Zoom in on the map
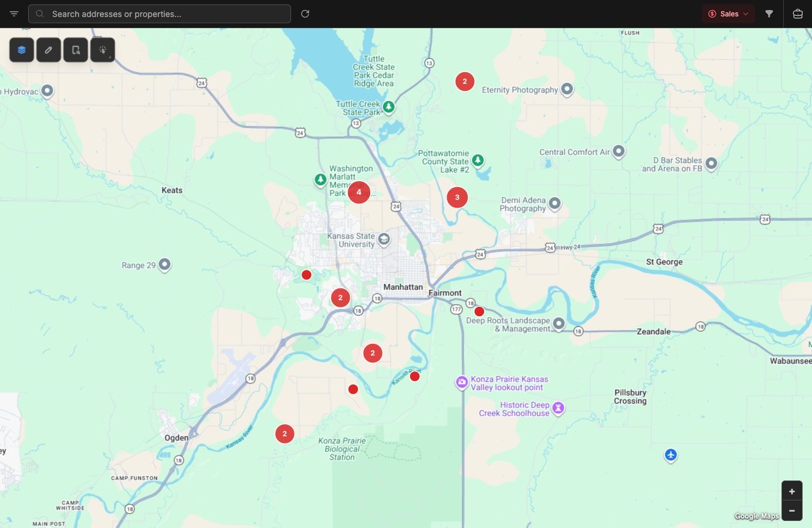Image resolution: width=812 pixels, height=528 pixels. coord(792,492)
